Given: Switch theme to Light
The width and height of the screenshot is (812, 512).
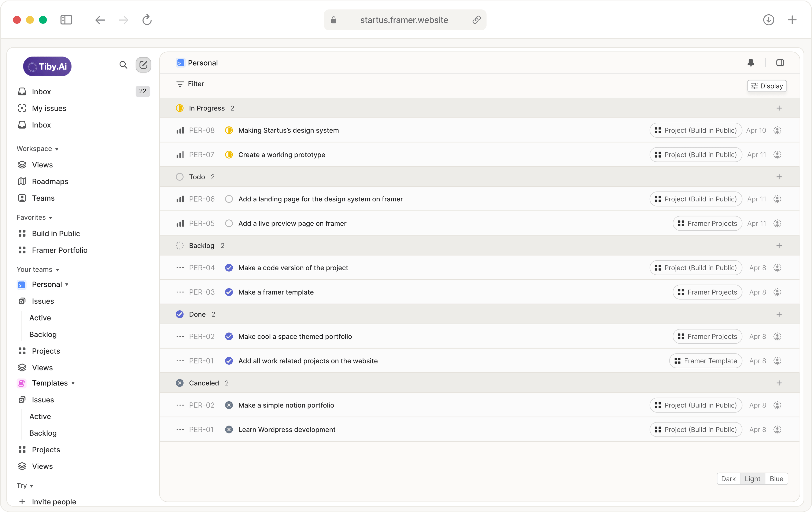Looking at the screenshot, I should (x=752, y=479).
